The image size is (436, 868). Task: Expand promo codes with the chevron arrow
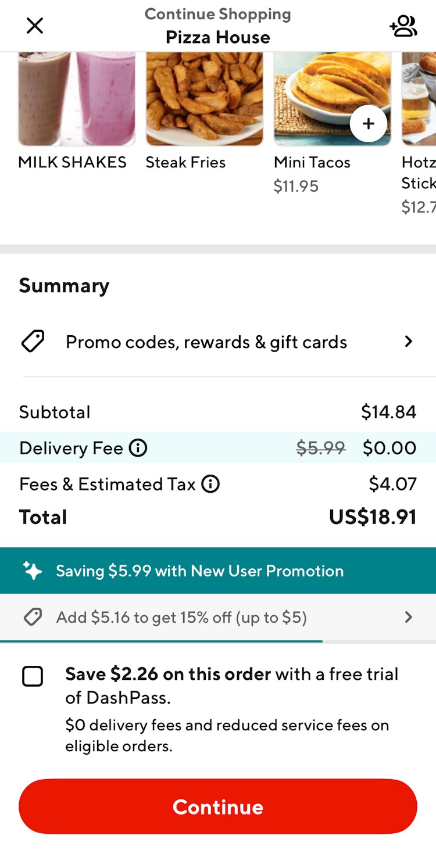coord(409,342)
